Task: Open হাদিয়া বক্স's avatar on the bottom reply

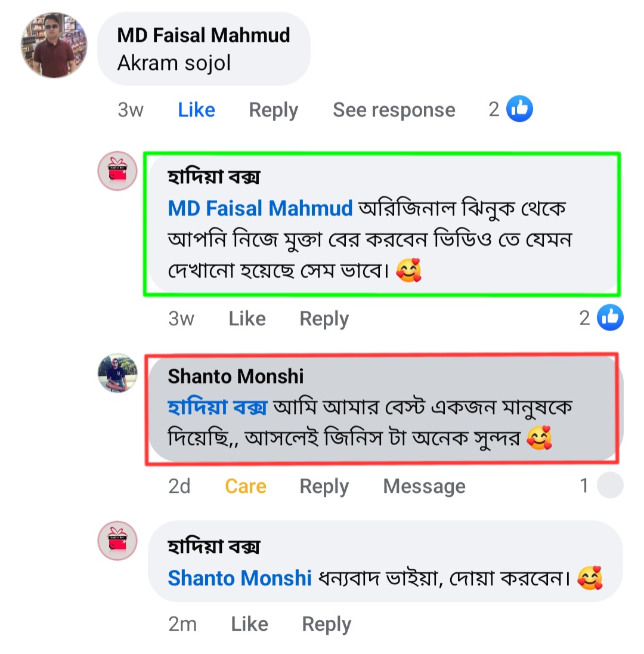Action: [x=117, y=541]
